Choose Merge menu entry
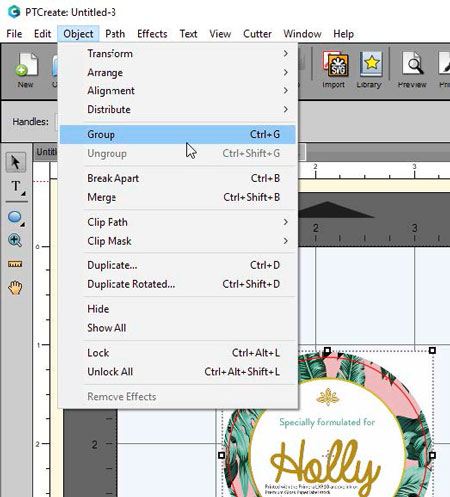This screenshot has width=450, height=497. (x=177, y=197)
